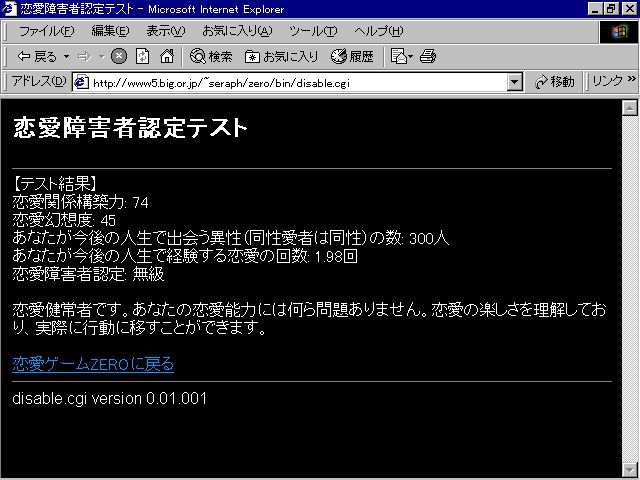Viewport: 640px width, 480px height.
Task: Open the Search (検索) pane
Action: (x=211, y=56)
